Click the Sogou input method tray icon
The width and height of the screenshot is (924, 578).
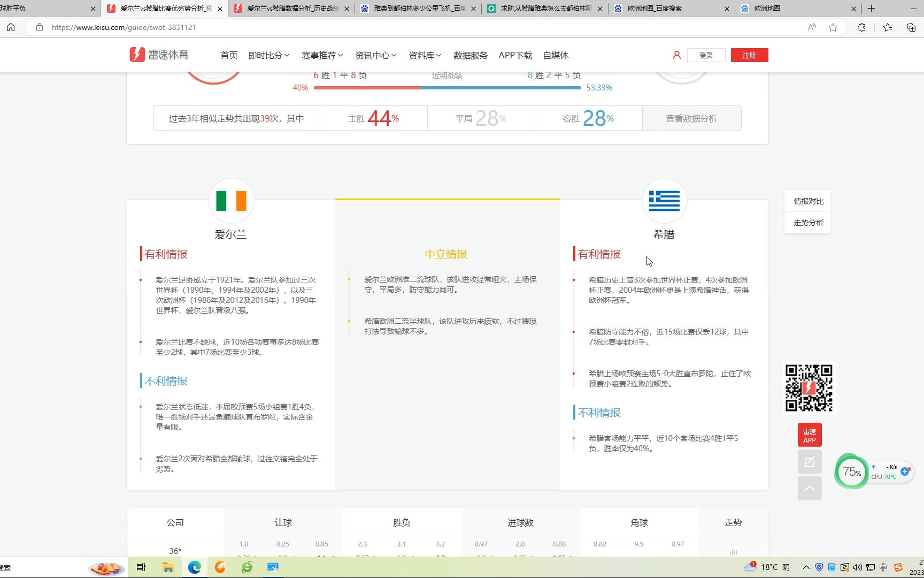898,567
